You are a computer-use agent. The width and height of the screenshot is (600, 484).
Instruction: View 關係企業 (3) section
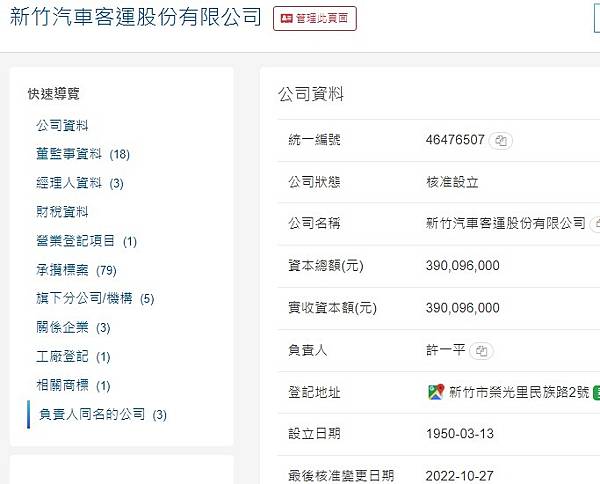pyautogui.click(x=73, y=328)
